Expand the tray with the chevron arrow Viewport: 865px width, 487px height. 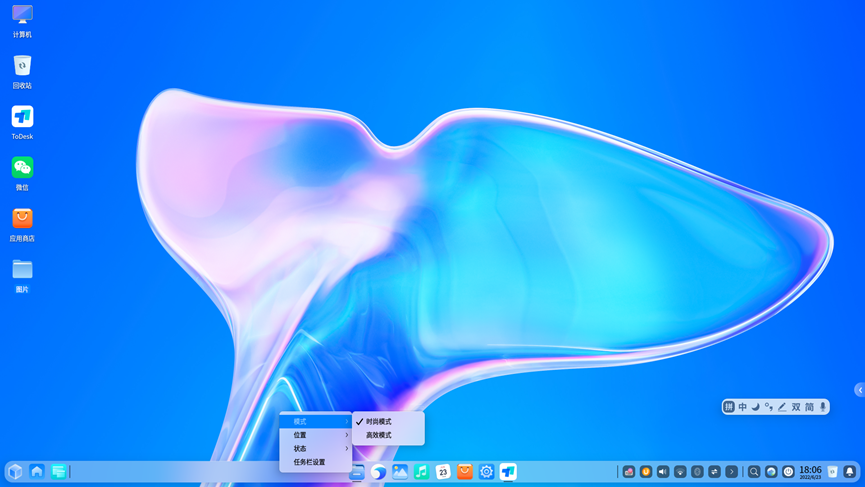click(731, 472)
